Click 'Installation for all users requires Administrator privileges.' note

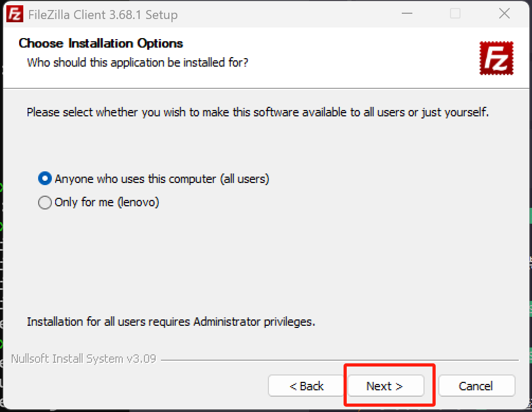tap(171, 322)
